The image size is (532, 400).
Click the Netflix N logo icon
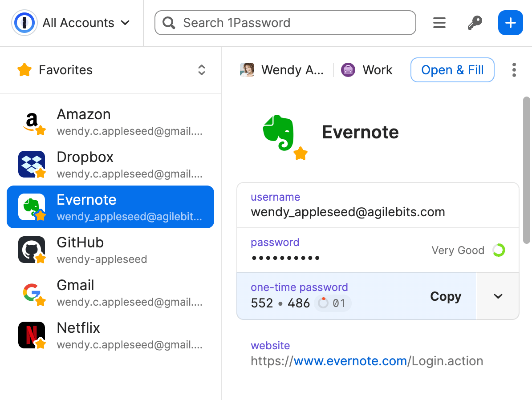click(32, 335)
